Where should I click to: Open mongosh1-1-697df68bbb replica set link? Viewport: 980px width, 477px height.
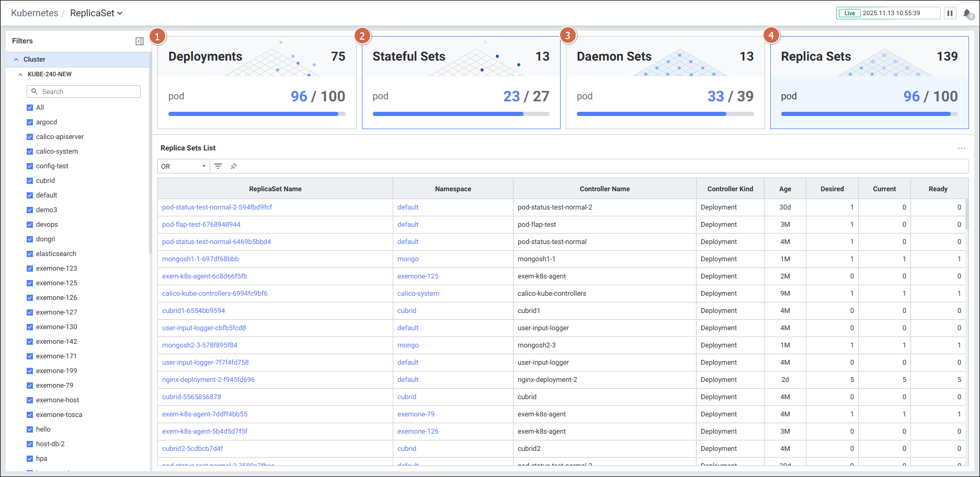coord(200,259)
